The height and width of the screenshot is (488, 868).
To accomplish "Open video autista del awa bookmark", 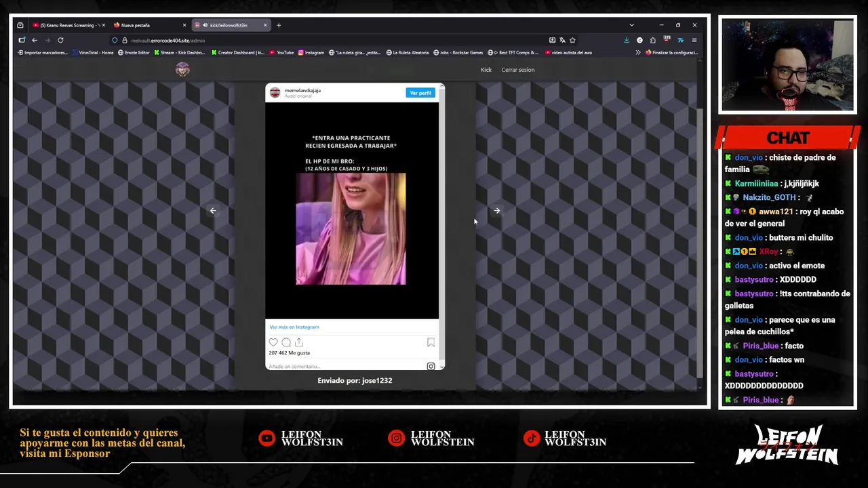I will coord(568,52).
